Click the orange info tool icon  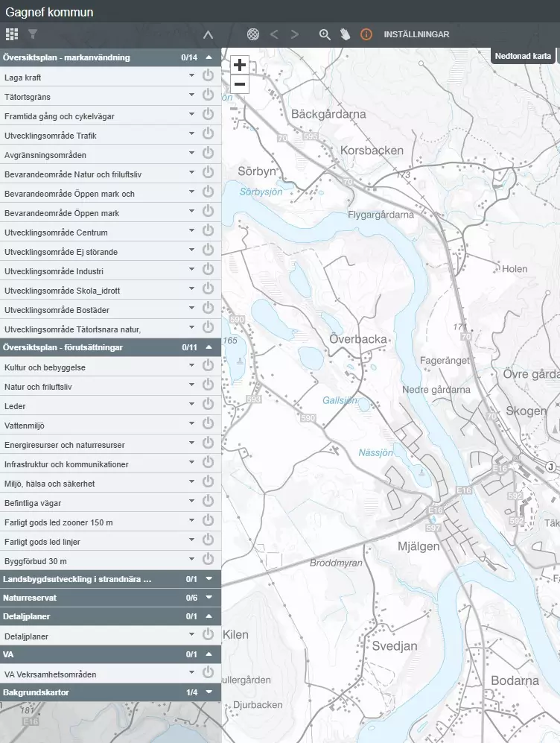(x=366, y=34)
